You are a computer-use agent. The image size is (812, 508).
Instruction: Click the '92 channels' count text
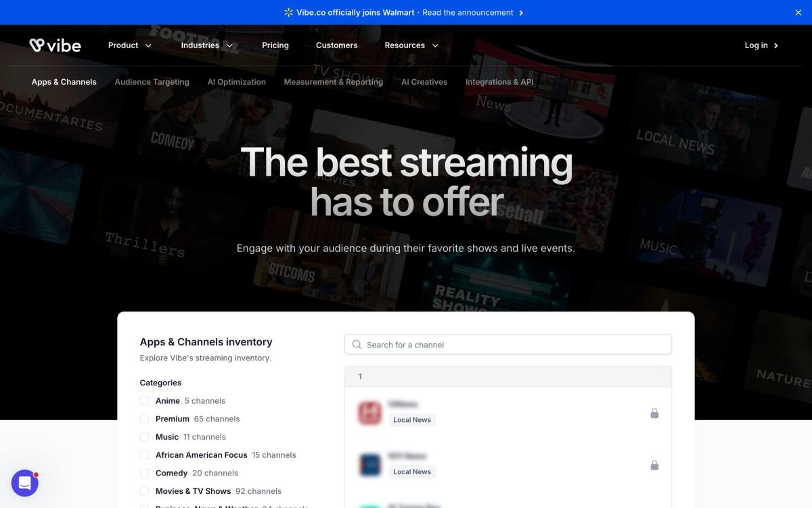coord(258,491)
